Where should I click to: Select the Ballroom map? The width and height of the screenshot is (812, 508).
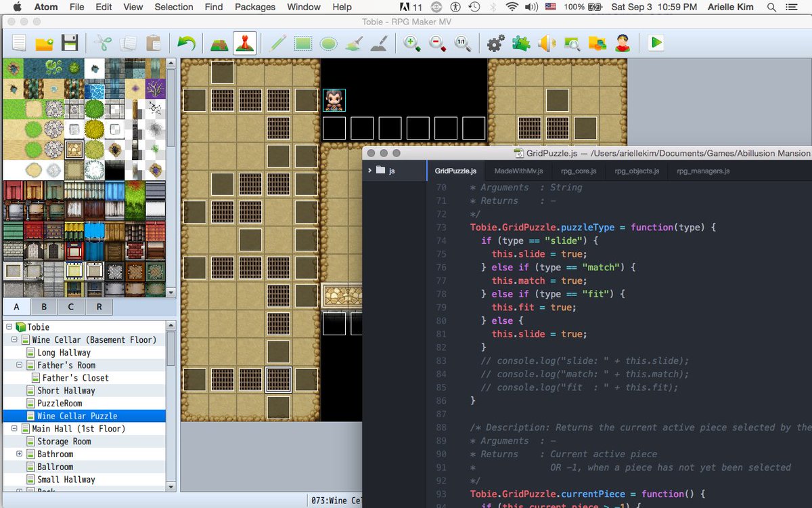tap(55, 467)
